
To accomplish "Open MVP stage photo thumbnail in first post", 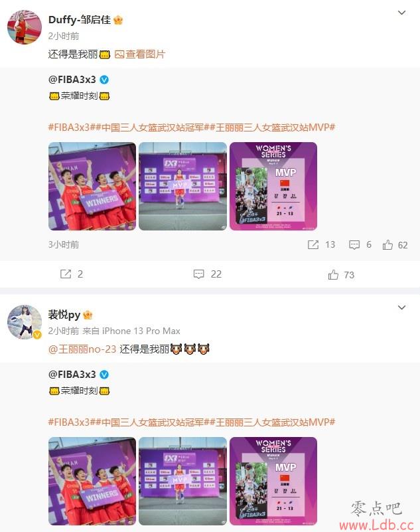I will coord(182,186).
